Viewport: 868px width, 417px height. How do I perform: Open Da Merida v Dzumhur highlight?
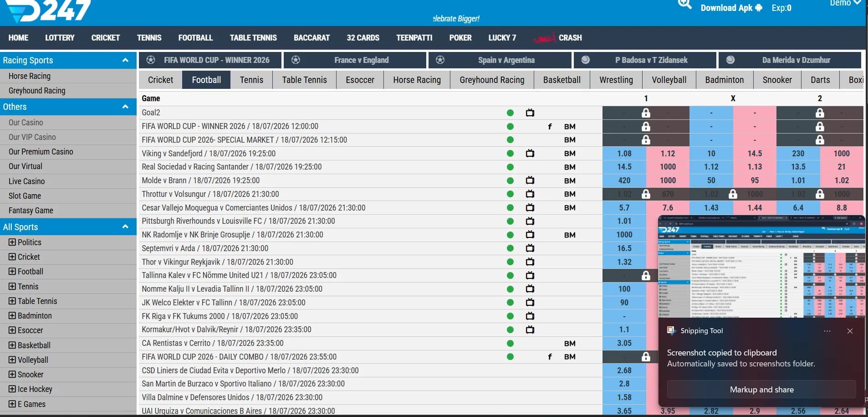[790, 60]
